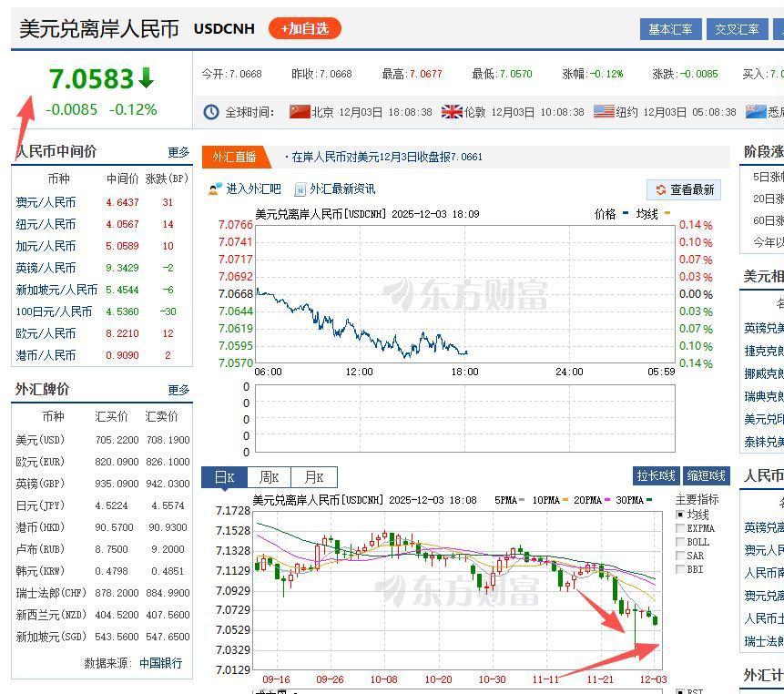Toggle the SAR indicator checkbox
Viewport: 784px width, 694px height.
(679, 554)
